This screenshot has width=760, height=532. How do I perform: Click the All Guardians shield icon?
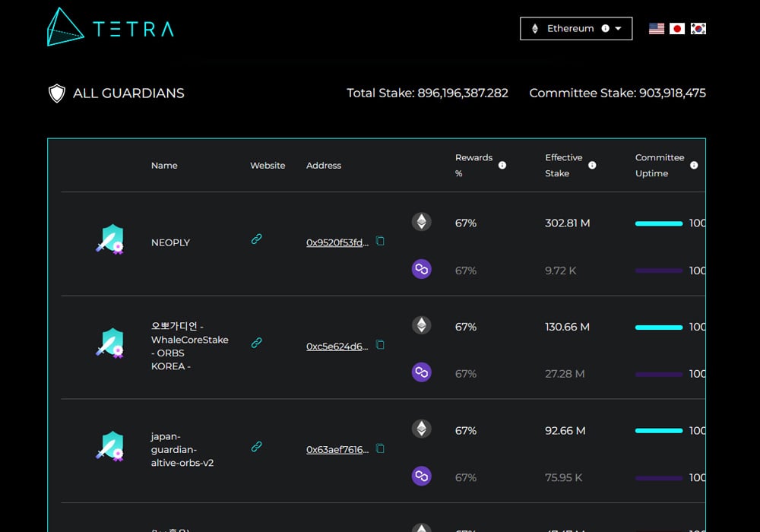coord(57,93)
